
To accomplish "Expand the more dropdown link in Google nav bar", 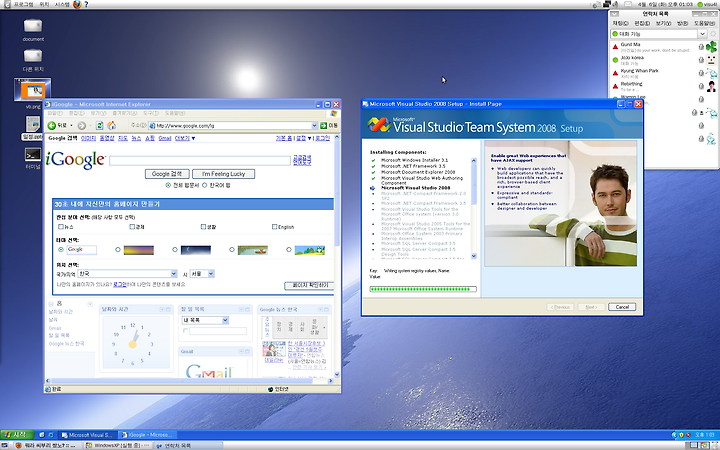I will coord(185,138).
